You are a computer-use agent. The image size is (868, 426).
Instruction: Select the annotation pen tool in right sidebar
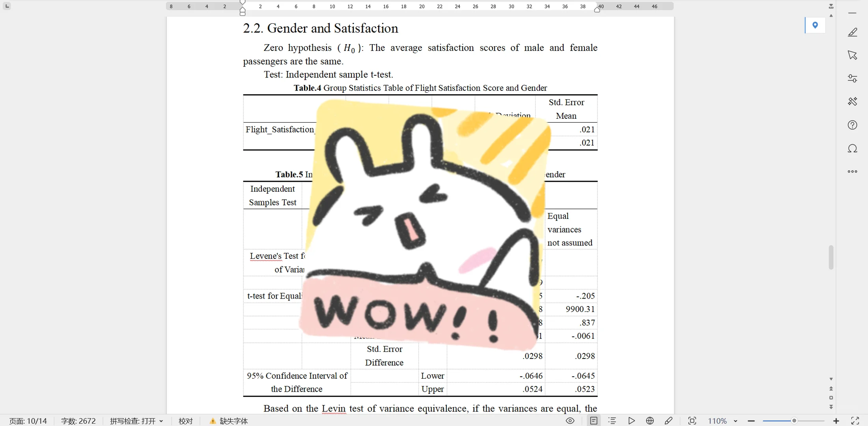pyautogui.click(x=852, y=32)
